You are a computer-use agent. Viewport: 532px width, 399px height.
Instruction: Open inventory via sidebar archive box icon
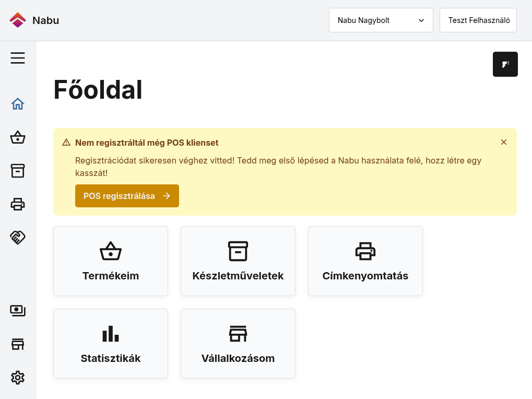pyautogui.click(x=18, y=171)
